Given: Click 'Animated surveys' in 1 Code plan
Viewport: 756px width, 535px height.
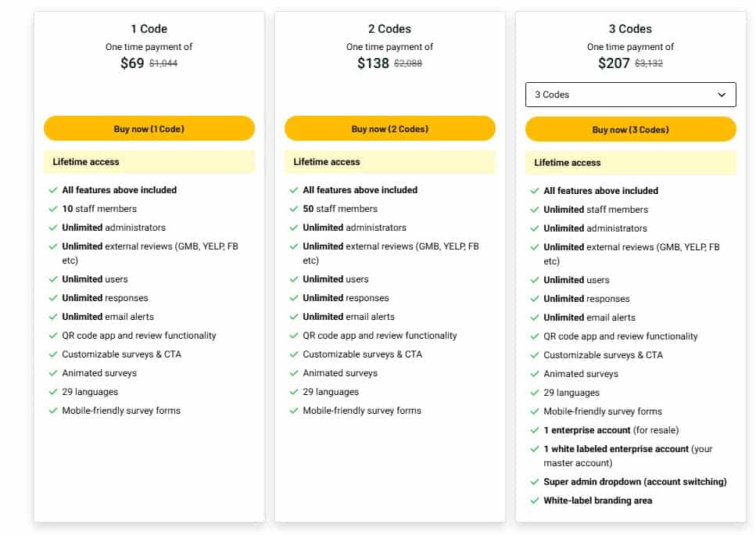Looking at the screenshot, I should click(99, 373).
